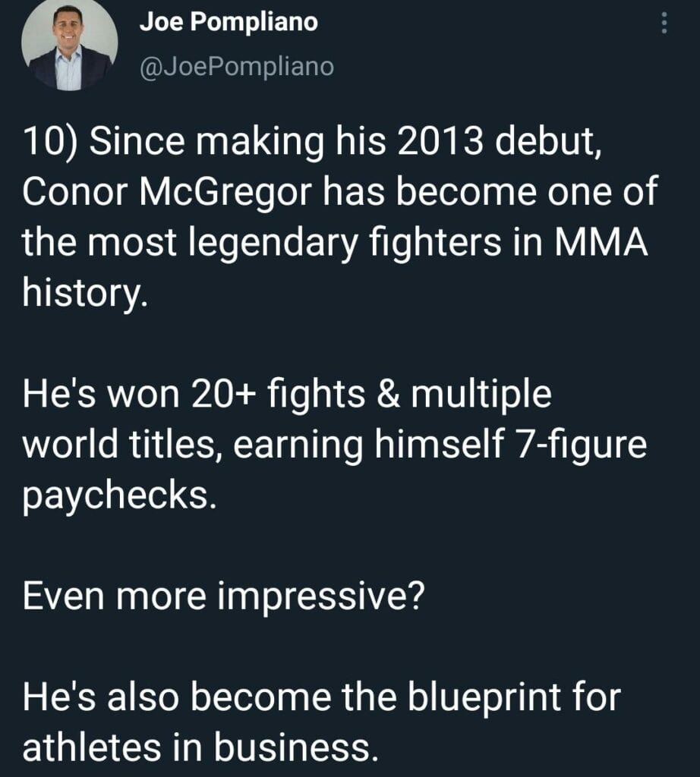Click the word "history." ending first paragraph

click(85, 294)
